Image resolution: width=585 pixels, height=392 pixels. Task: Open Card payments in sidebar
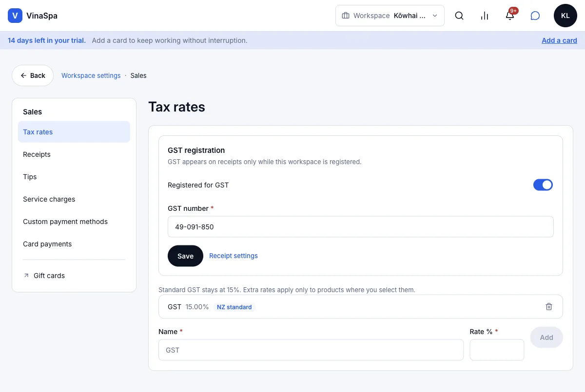[x=74, y=244]
